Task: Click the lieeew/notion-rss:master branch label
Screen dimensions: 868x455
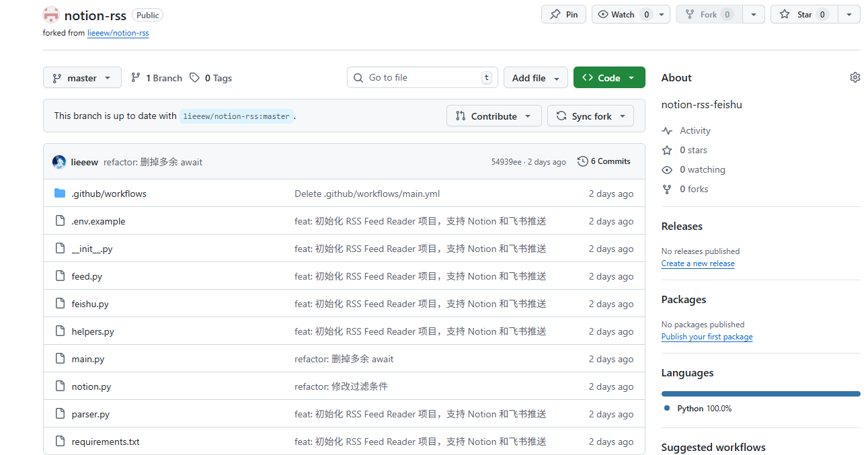Action: pos(236,116)
